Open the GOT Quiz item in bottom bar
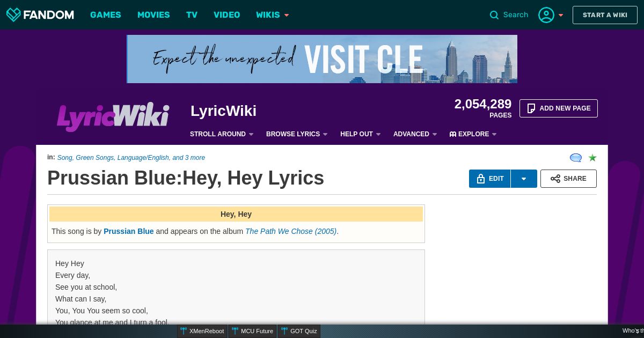 tap(299, 331)
